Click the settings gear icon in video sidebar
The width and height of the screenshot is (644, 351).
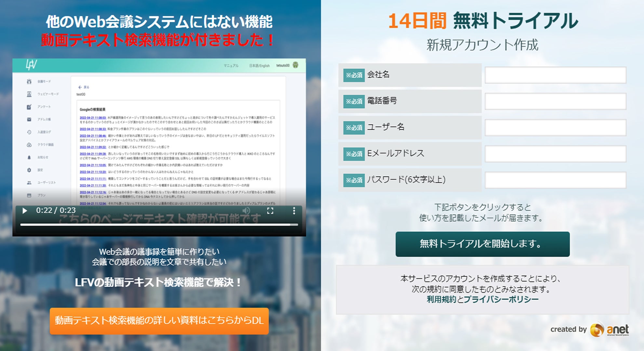pos(29,170)
